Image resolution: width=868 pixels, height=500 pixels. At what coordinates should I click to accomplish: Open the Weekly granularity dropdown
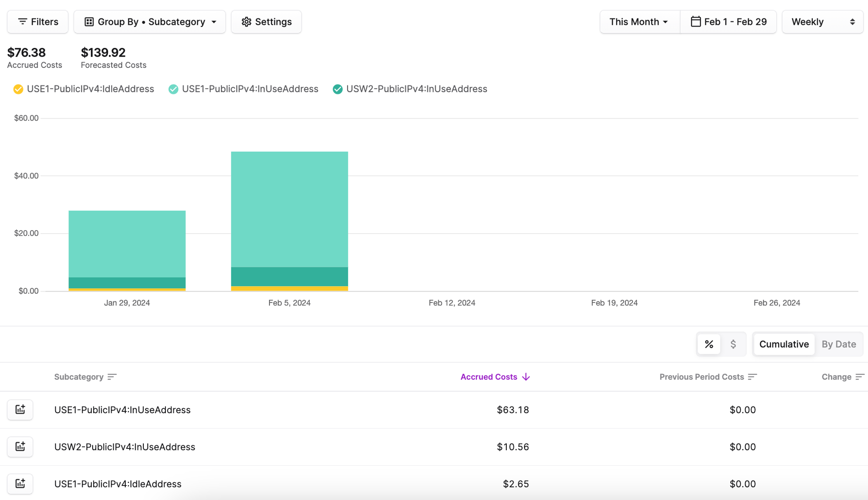pyautogui.click(x=822, y=21)
